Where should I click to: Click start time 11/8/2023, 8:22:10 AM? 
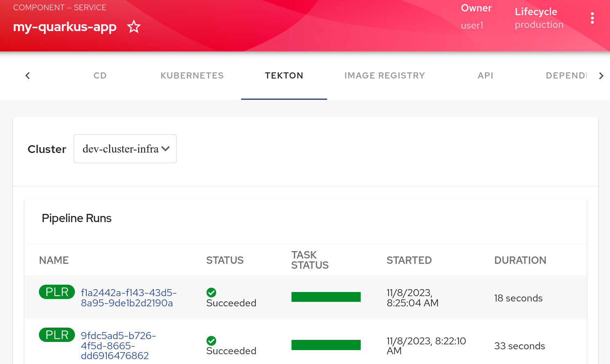[x=426, y=346]
